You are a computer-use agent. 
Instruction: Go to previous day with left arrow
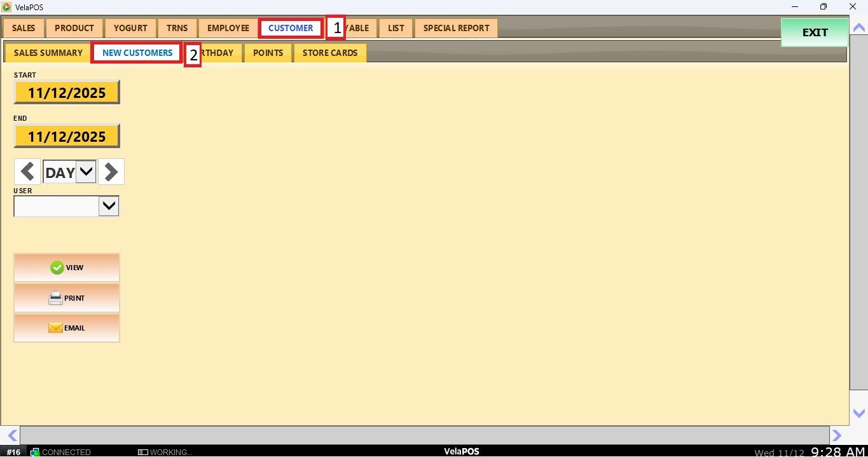[x=27, y=172]
